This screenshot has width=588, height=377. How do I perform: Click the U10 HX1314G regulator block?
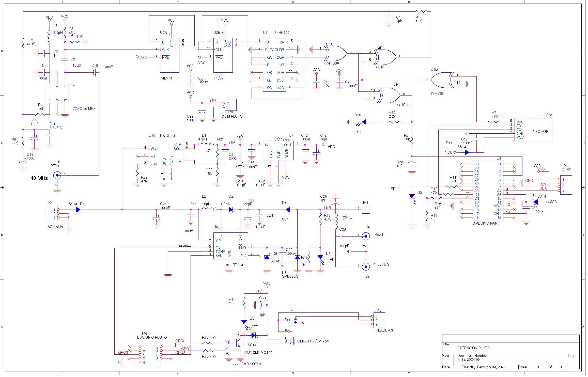[166, 154]
